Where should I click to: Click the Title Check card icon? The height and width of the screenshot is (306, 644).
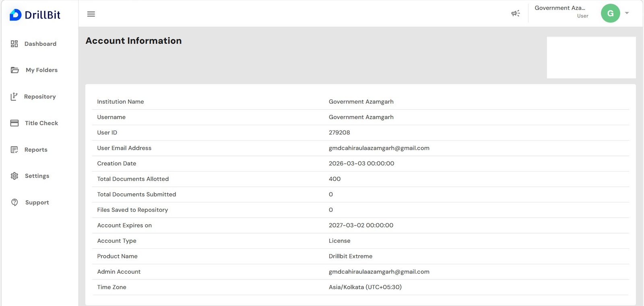click(14, 123)
